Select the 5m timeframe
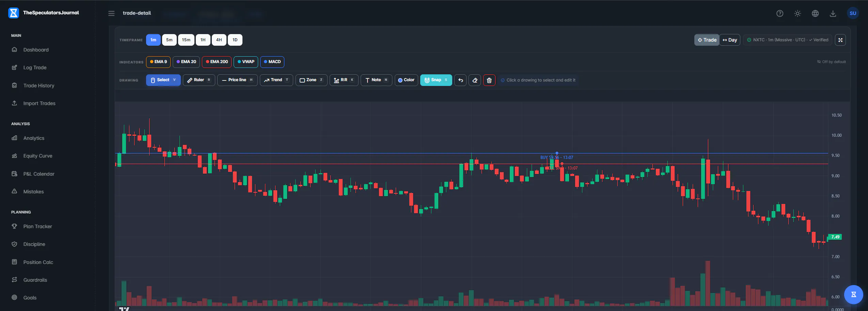Image resolution: width=868 pixels, height=311 pixels. pos(169,40)
